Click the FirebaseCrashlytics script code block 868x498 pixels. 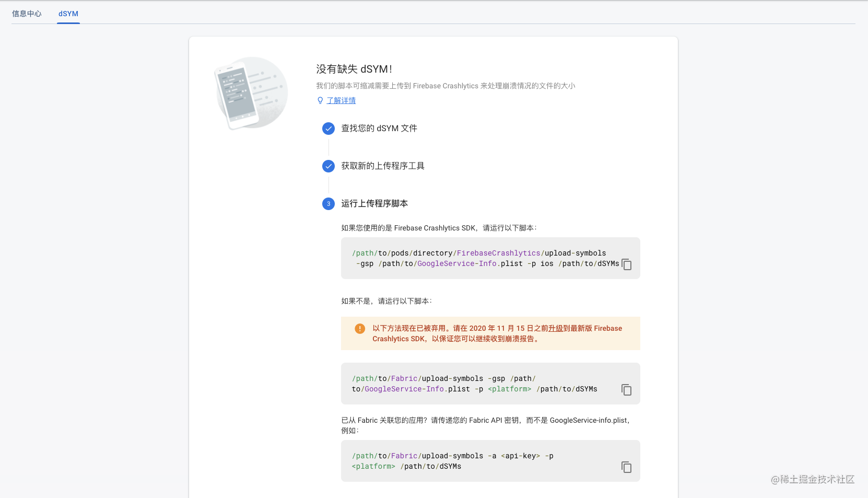pos(490,258)
